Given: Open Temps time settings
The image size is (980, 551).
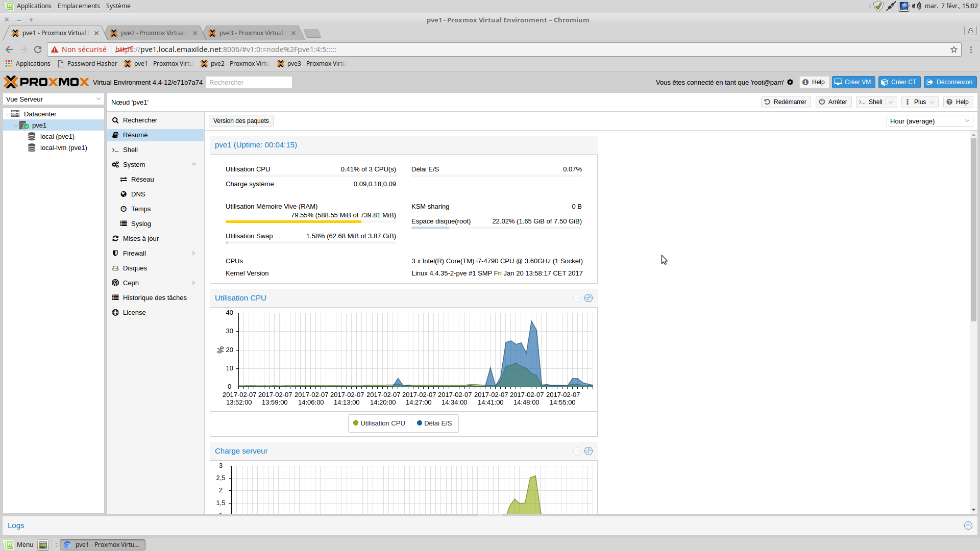Looking at the screenshot, I should point(156,209).
